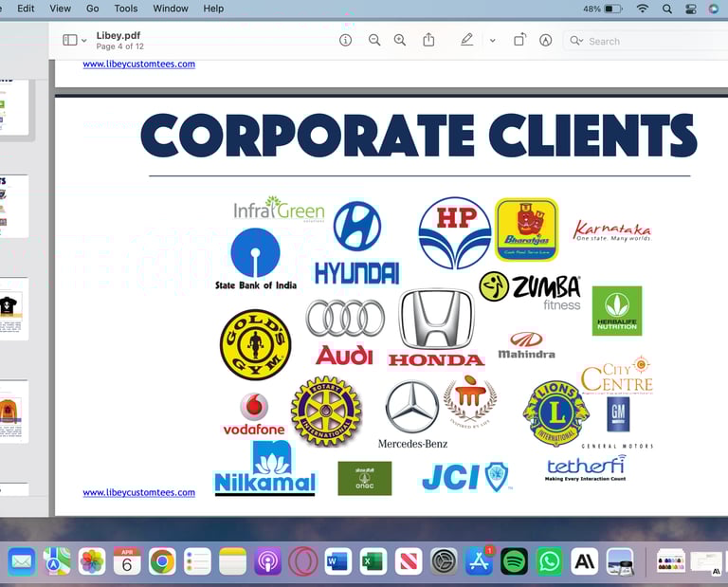
Task: Open the Opera browser from the Dock
Action: click(303, 561)
